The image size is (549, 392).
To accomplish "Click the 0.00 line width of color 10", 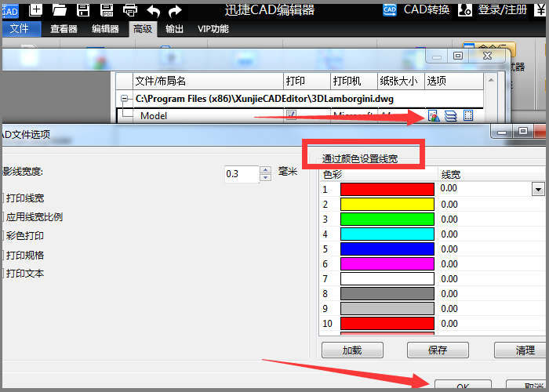I will point(449,323).
